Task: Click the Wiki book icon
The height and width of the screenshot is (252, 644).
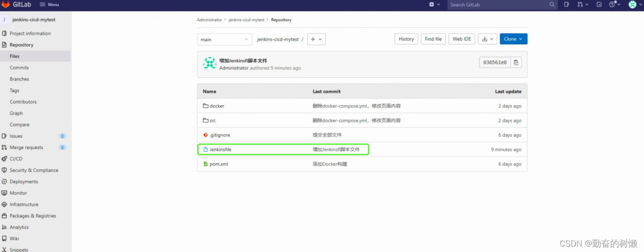Action: (5, 238)
